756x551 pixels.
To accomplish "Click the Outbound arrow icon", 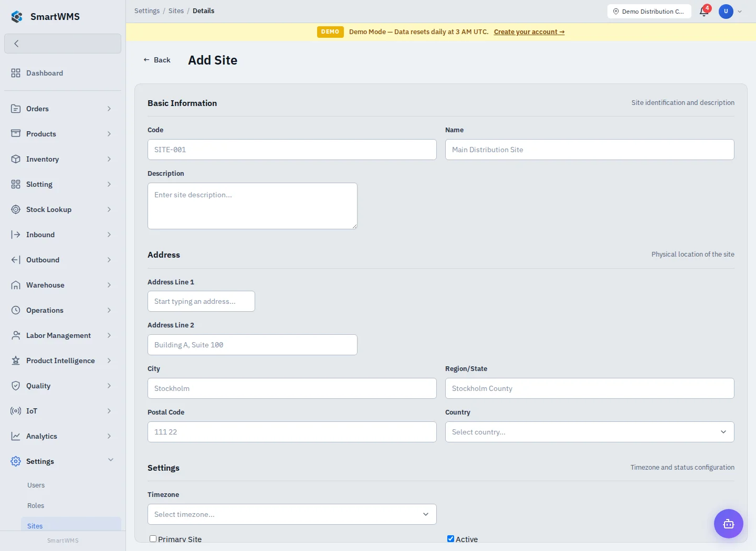I will click(x=16, y=260).
